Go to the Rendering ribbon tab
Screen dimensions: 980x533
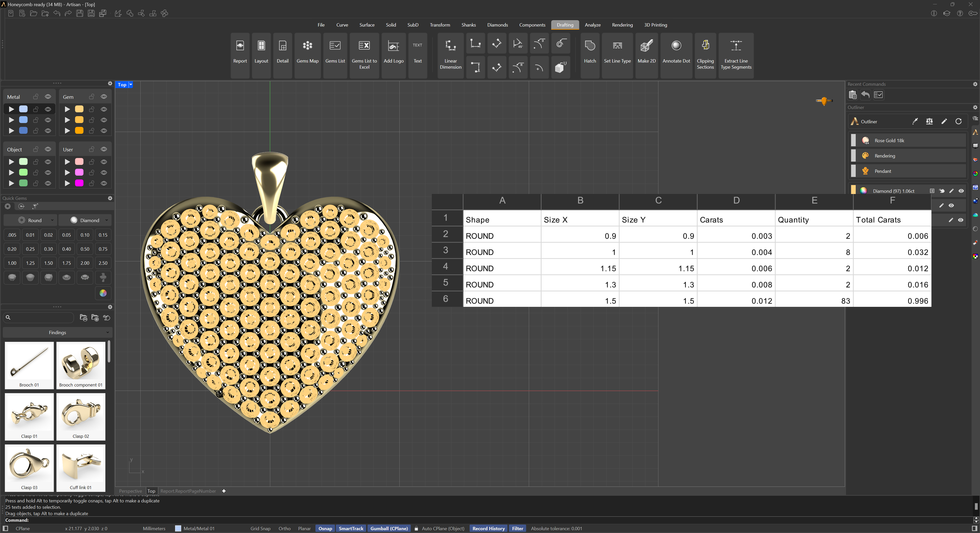click(622, 25)
